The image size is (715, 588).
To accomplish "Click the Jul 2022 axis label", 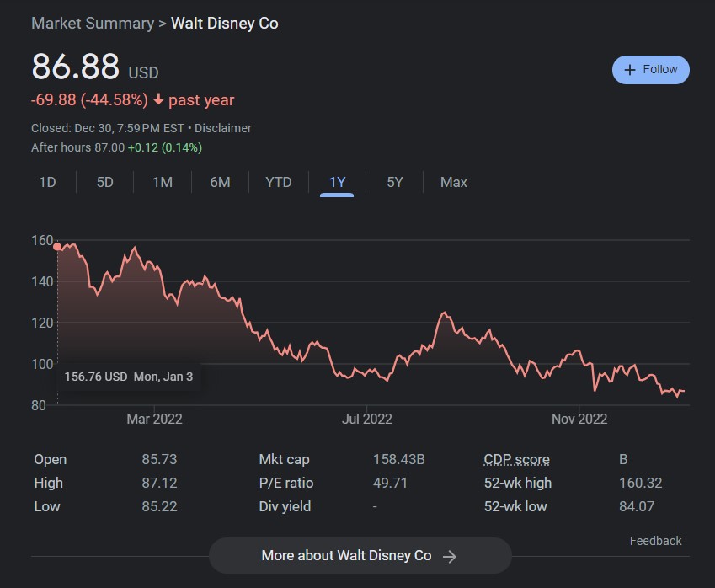I will (367, 420).
